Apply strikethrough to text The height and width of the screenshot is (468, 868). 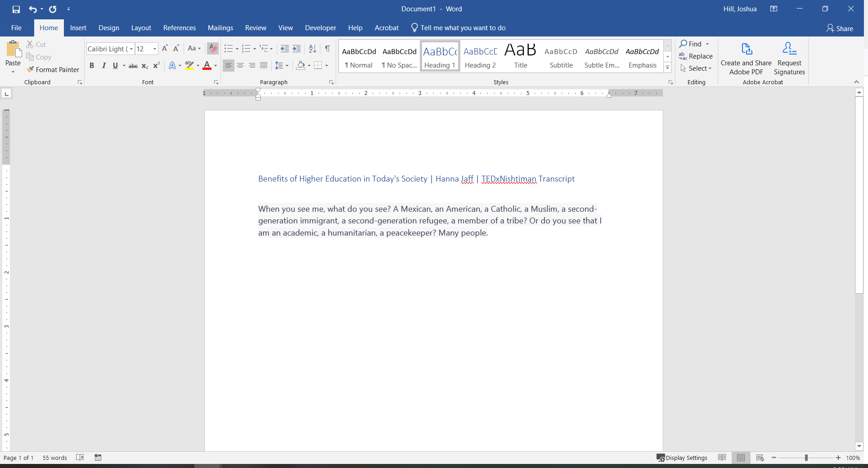[x=133, y=66]
